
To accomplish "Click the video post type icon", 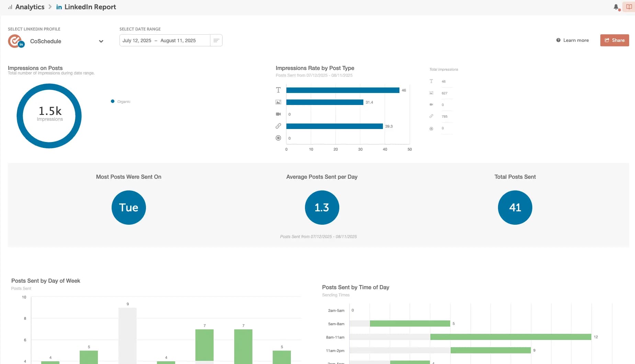I will pyautogui.click(x=278, y=114).
